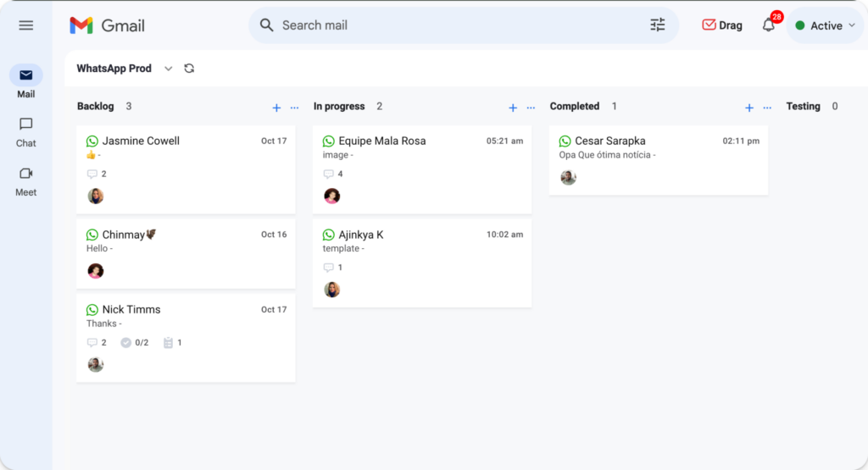Click WhatsApp icon on Nick Timms card
Screen dimensions: 868x470
pos(92,310)
